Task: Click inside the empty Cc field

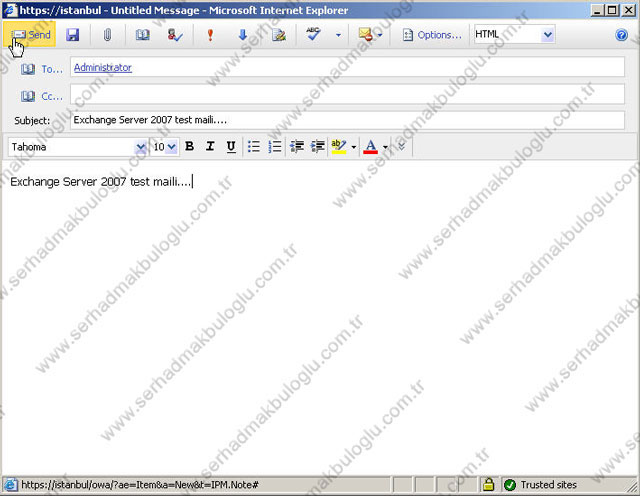Action: point(347,94)
